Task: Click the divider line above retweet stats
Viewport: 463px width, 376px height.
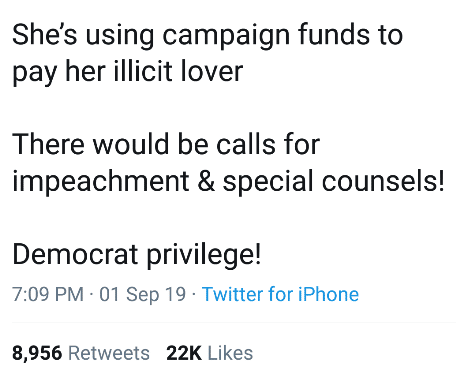Action: (234, 322)
